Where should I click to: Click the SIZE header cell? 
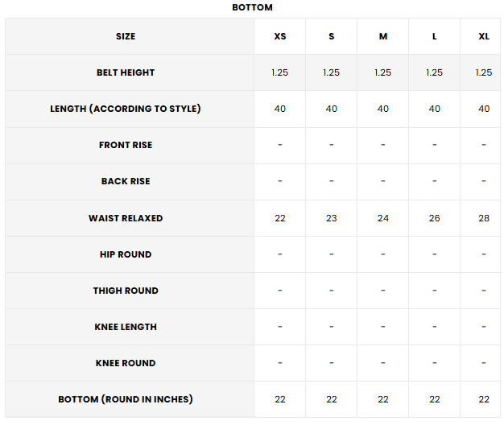coord(126,36)
